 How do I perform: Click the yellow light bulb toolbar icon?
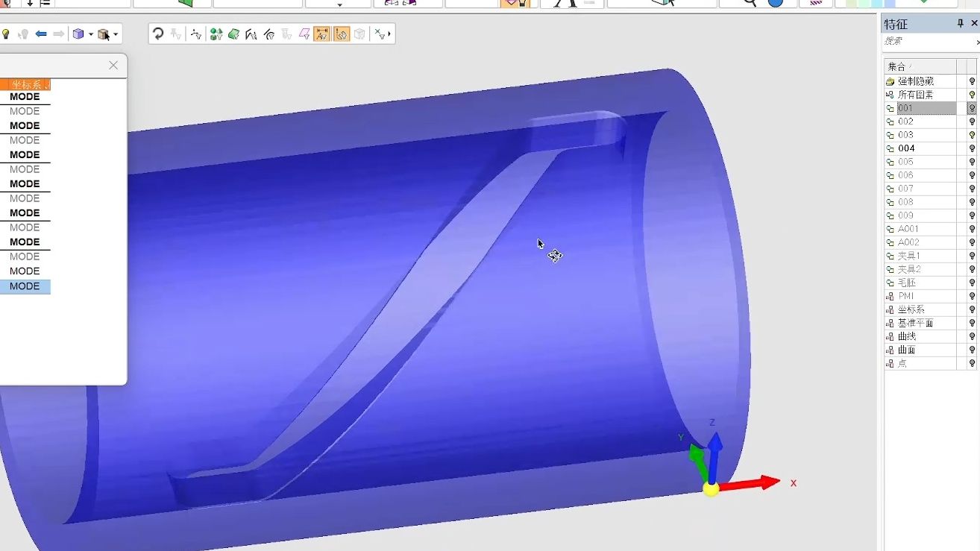(6, 34)
